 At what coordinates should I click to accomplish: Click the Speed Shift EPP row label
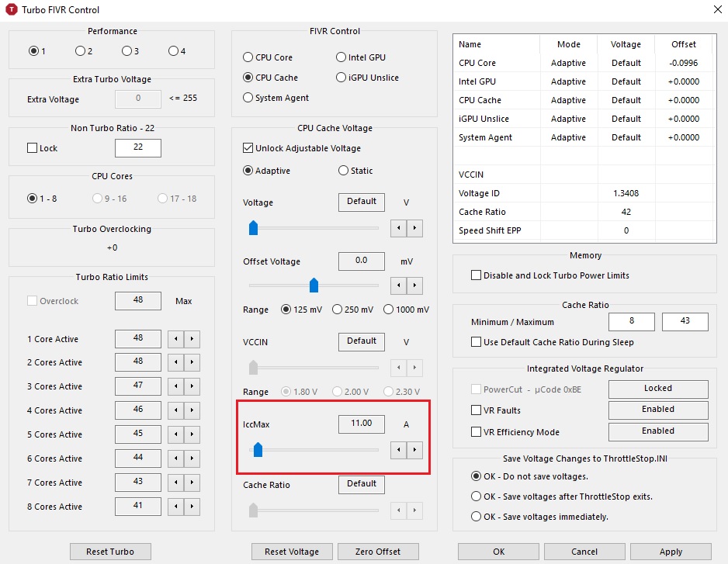tap(490, 230)
